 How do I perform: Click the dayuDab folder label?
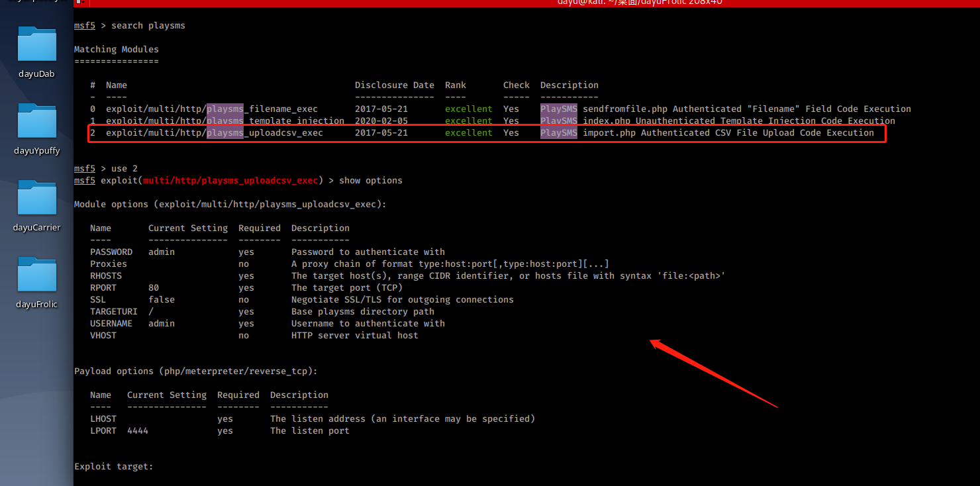coord(36,74)
